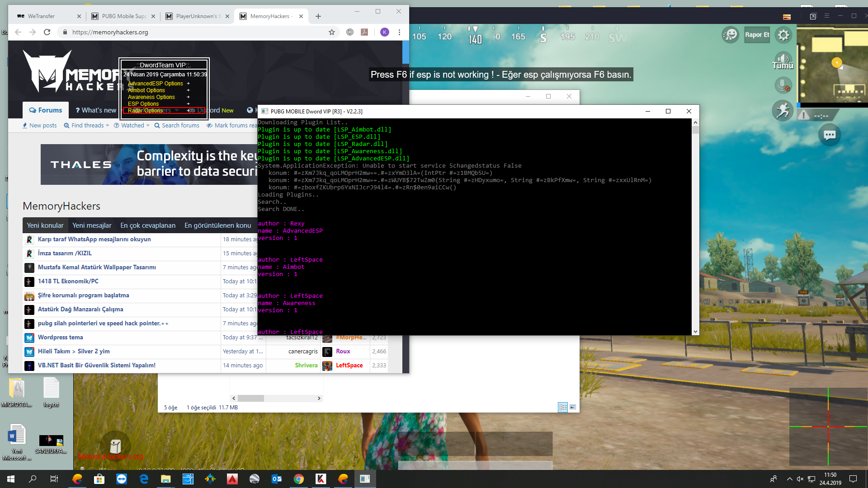Screen dimensions: 868x488
Task: Tap the sprint running-man icon
Action: tap(783, 111)
